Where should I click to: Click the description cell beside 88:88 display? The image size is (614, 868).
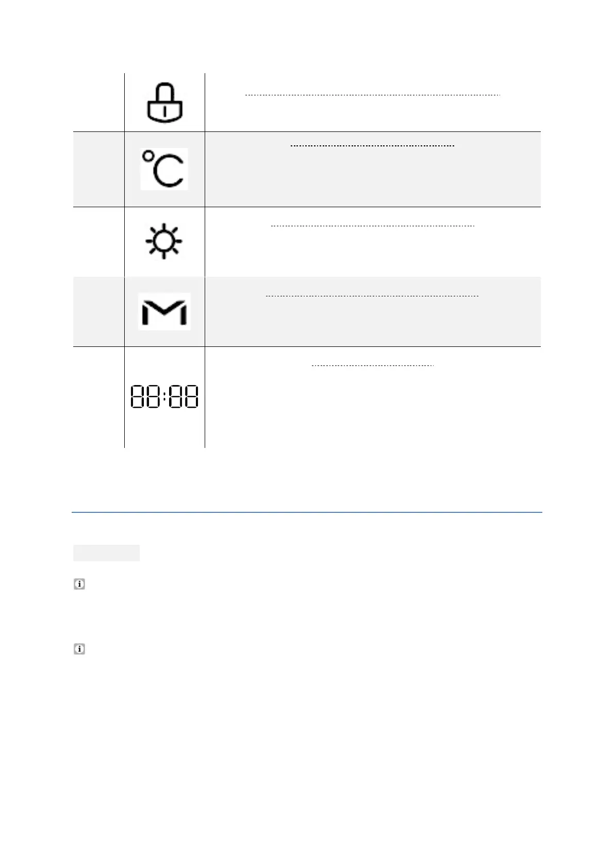tap(373, 397)
